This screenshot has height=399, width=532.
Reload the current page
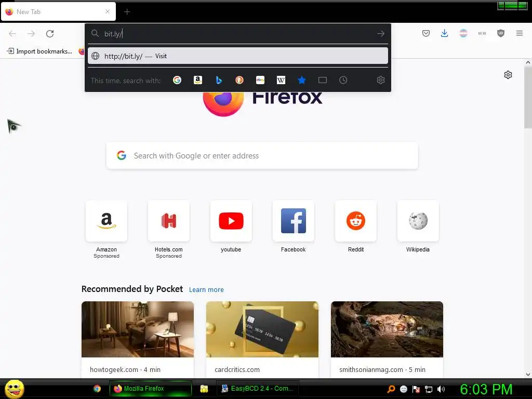click(x=50, y=33)
